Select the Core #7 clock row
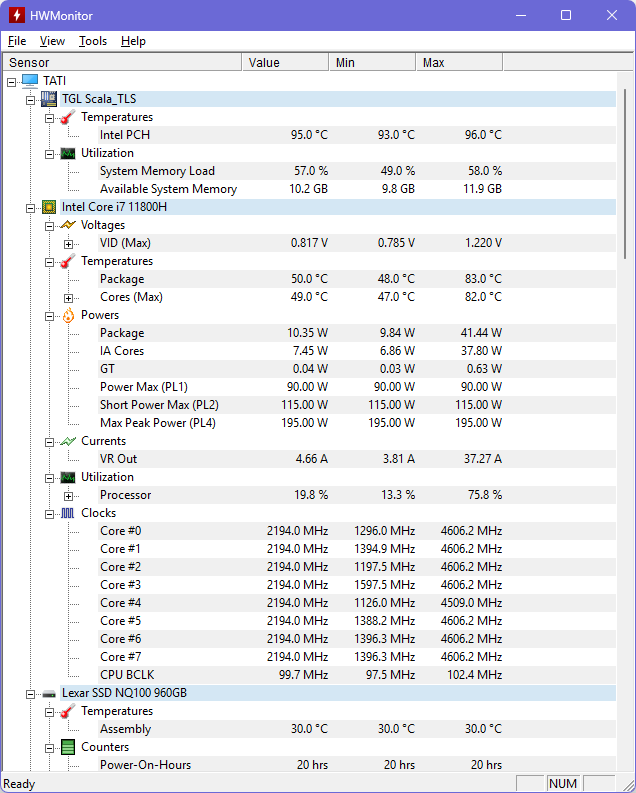636x793 pixels. 357,657
